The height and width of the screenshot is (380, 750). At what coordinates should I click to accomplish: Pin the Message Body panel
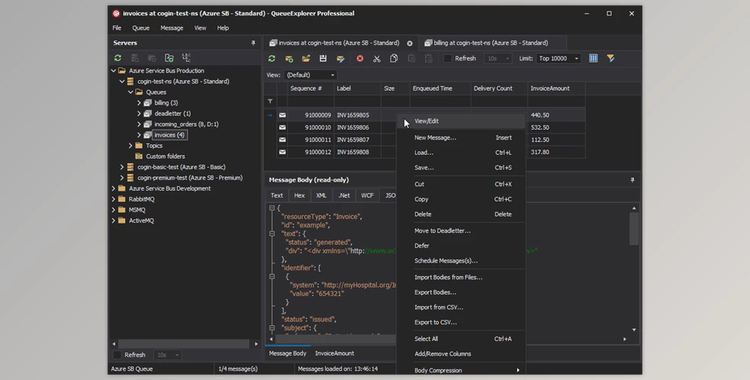click(632, 180)
